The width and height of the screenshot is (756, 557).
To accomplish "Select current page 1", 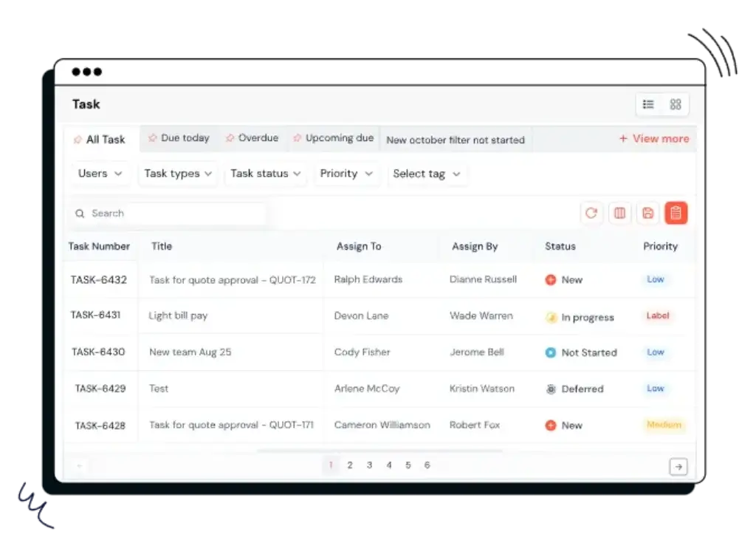I will [x=331, y=465].
